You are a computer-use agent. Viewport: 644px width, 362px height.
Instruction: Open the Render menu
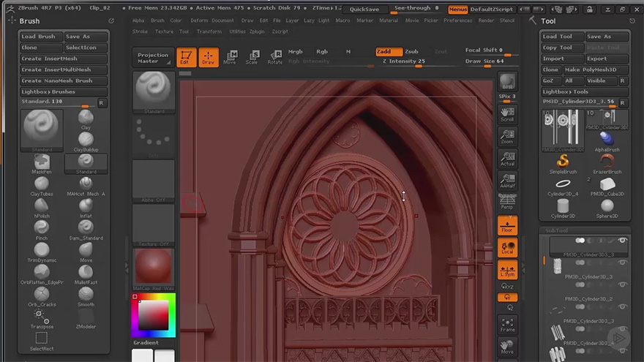pyautogui.click(x=486, y=20)
